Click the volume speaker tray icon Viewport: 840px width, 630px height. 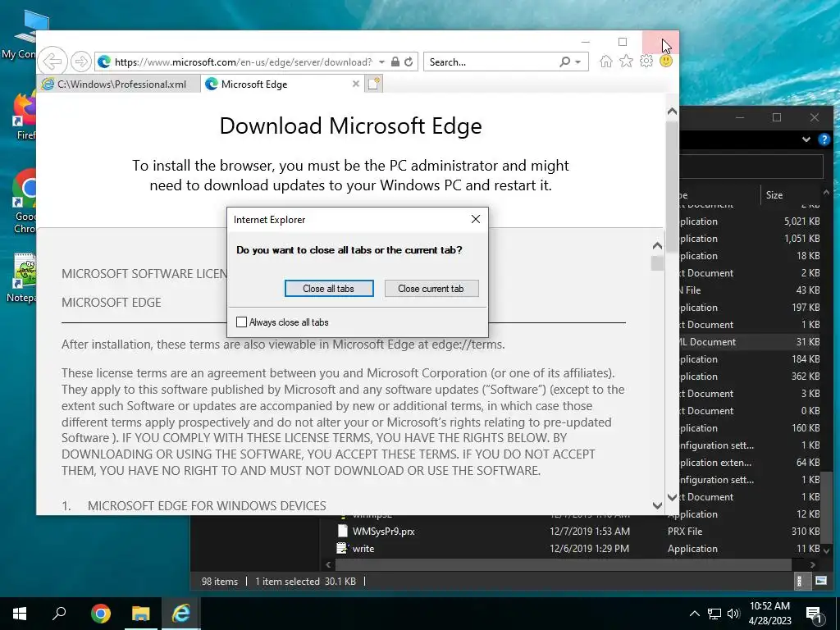[733, 614]
